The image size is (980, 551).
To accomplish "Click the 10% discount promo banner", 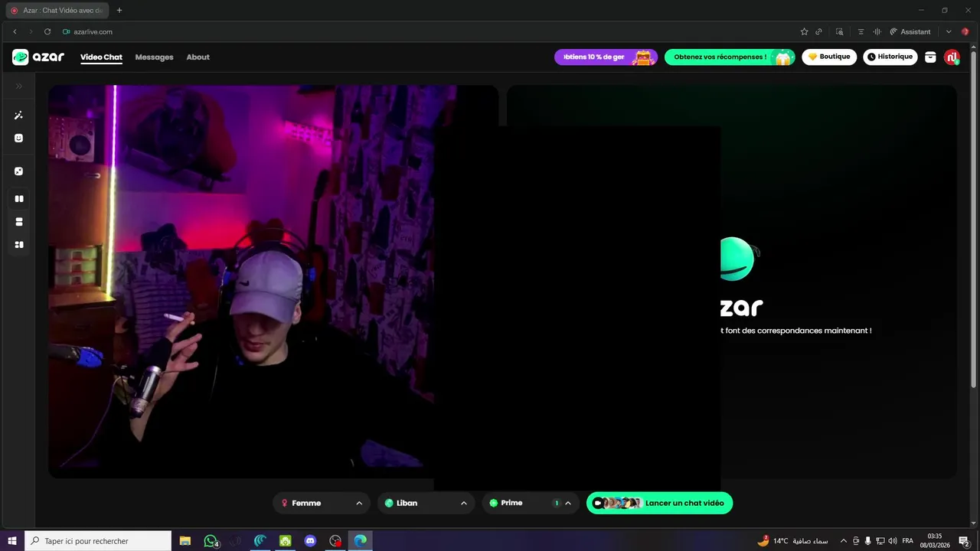I will coord(606,57).
